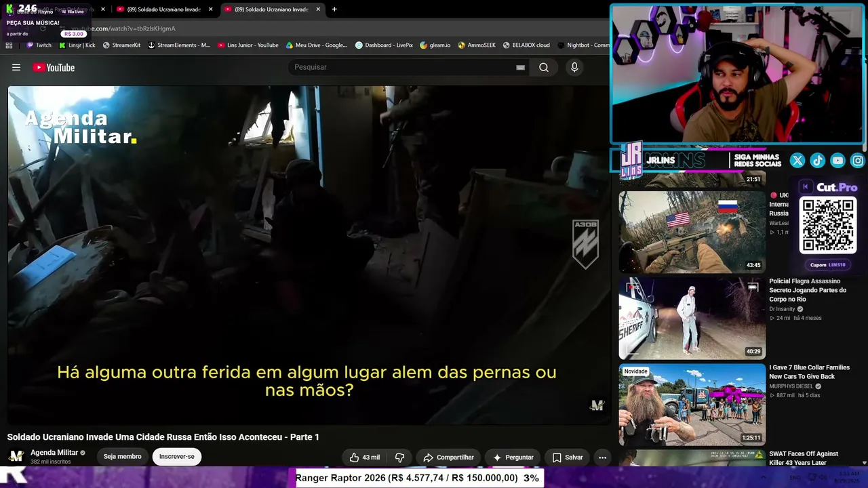The image size is (868, 488).
Task: Open the Agenda Militar channel name link
Action: tap(54, 452)
